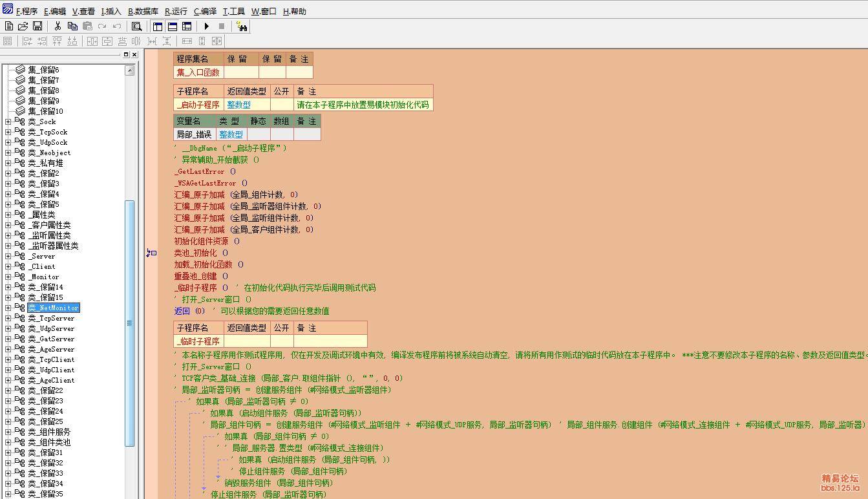
Task: Select the 类_AgeClient tree item
Action: point(51,380)
